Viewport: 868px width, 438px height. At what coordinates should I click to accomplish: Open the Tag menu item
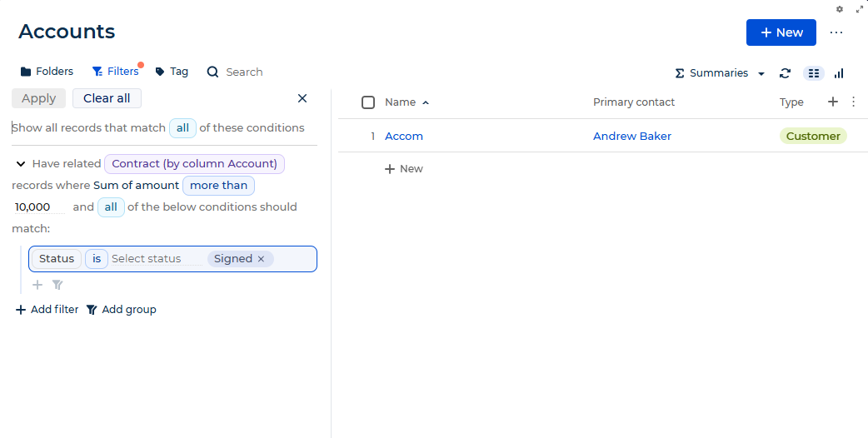[172, 72]
